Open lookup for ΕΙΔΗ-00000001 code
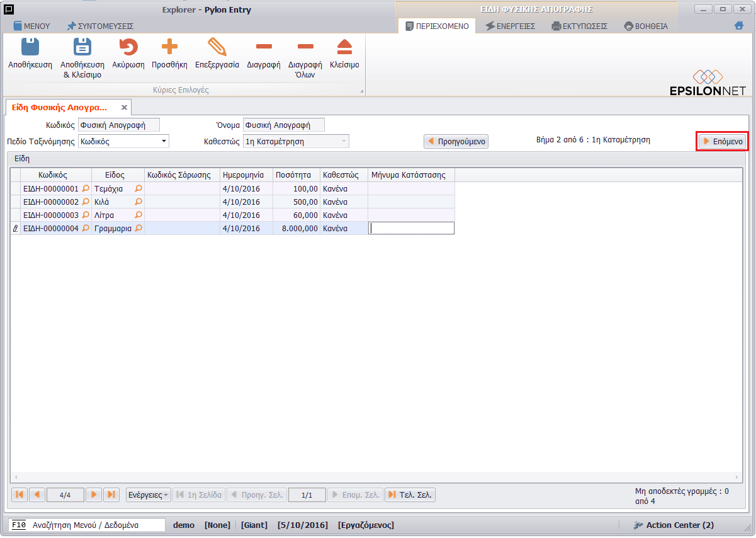This screenshot has height=538, width=756. pyautogui.click(x=86, y=188)
